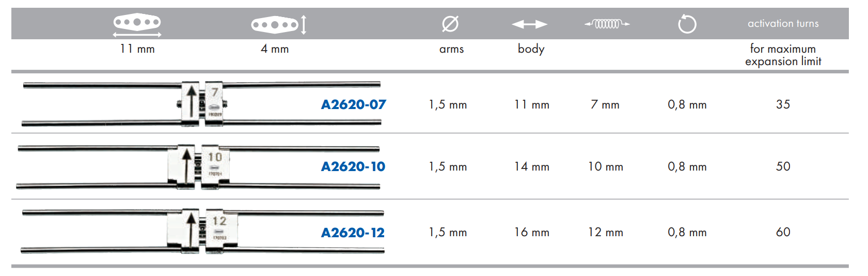
Task: Click the screw length icon showing 11 mm
Action: point(137,25)
